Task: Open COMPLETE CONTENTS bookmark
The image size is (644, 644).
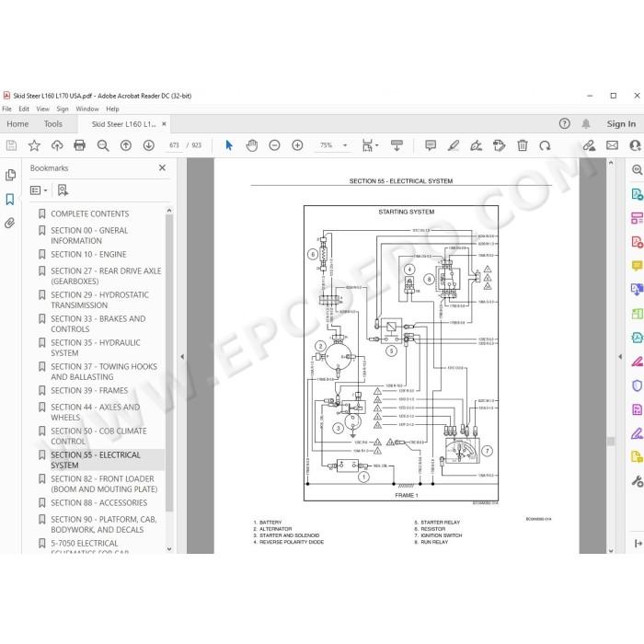Action: pyautogui.click(x=90, y=214)
